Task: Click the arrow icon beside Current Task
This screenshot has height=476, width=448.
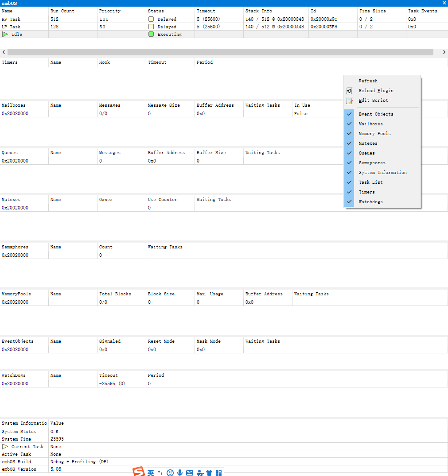Action: (x=5, y=446)
